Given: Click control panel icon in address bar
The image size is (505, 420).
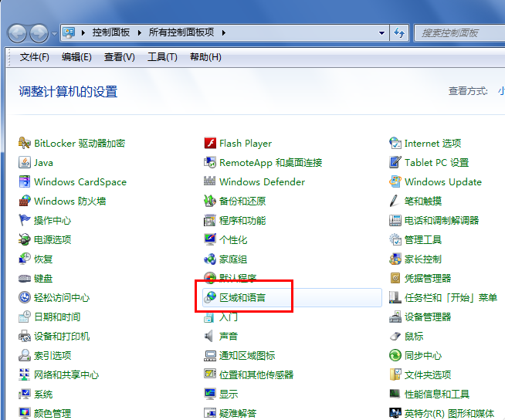Looking at the screenshot, I should (69, 33).
